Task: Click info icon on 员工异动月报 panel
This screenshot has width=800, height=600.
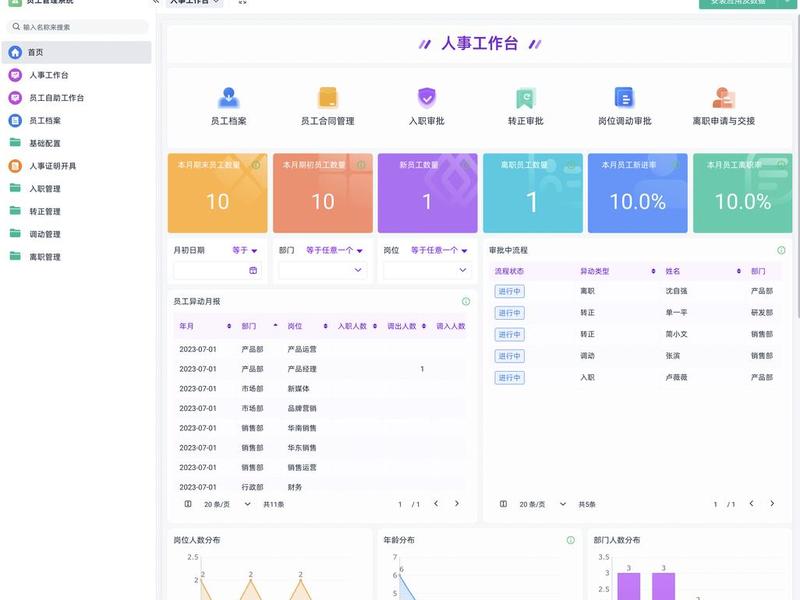Action: 466,302
